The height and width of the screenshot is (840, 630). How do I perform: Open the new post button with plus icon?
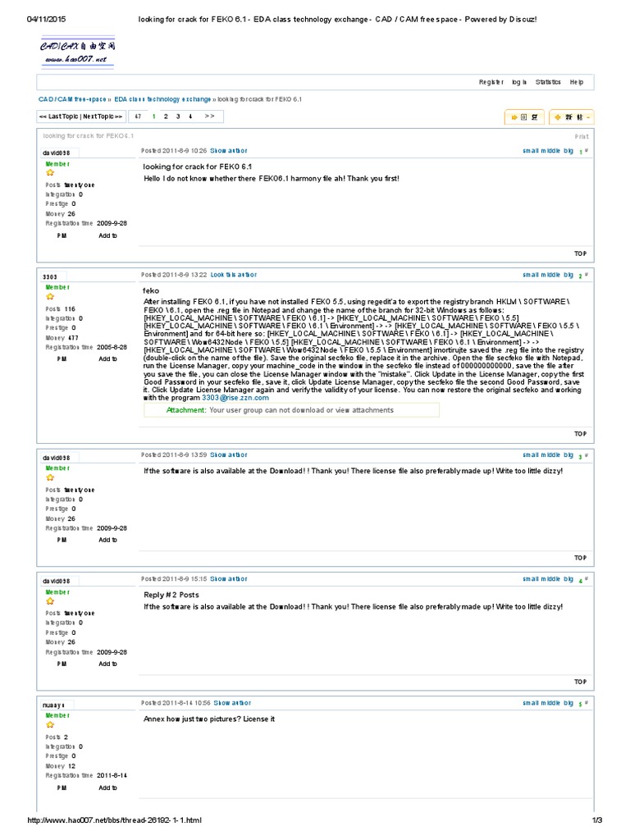click(572, 117)
